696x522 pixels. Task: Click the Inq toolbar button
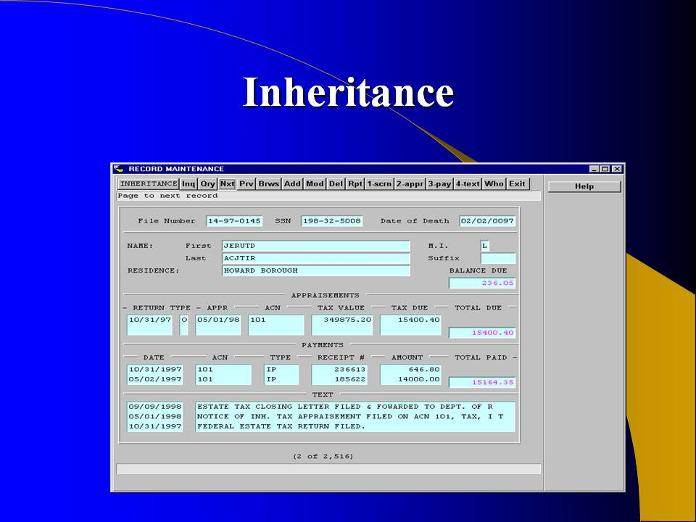[189, 184]
